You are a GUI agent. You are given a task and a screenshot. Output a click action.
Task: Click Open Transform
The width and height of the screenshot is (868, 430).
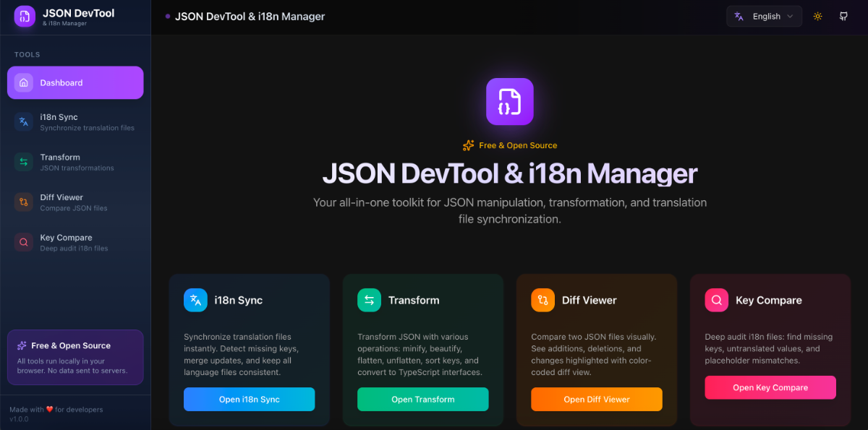tap(422, 399)
